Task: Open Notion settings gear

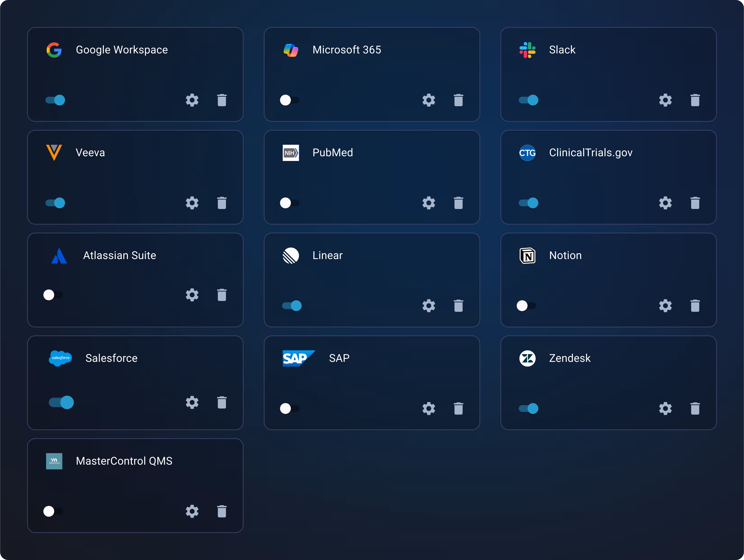Action: (x=665, y=306)
